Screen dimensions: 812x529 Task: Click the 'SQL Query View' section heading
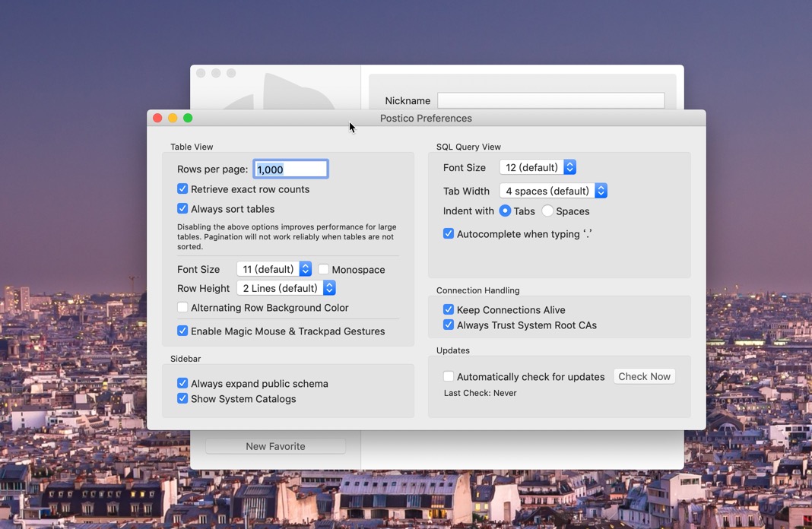click(468, 147)
